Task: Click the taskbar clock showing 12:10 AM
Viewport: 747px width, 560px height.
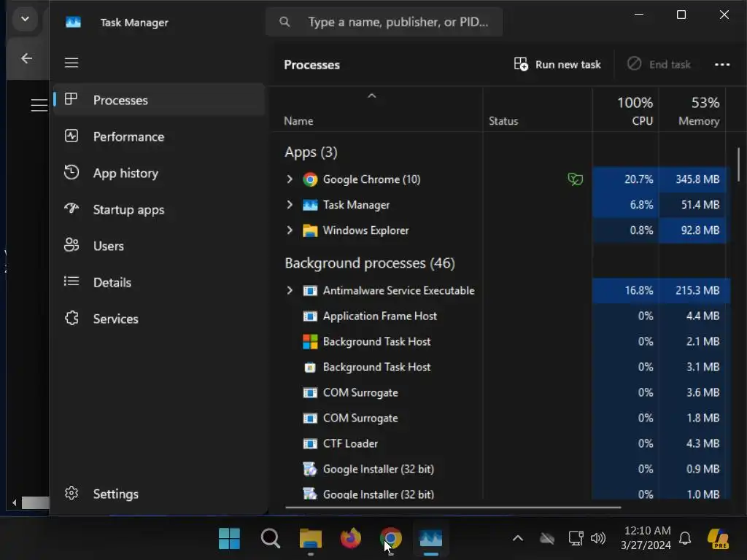Action: click(x=646, y=538)
